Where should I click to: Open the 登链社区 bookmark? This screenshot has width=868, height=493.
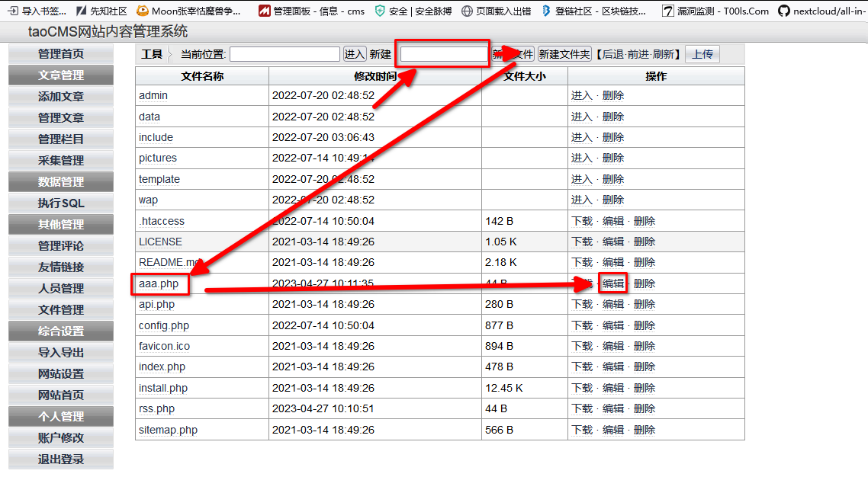point(593,11)
